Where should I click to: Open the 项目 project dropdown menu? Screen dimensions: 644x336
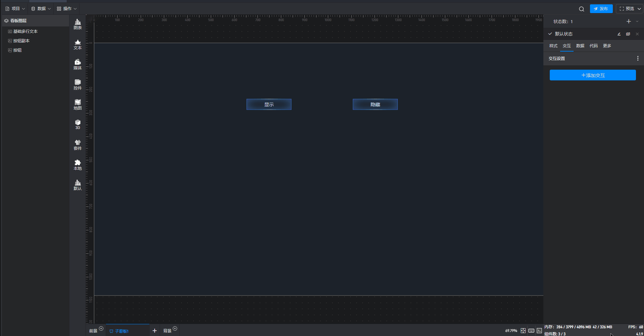15,9
